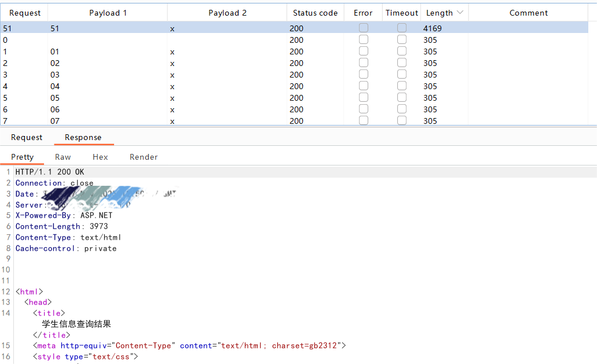Switch to the Response tab
Screen dimensions: 597x364
point(83,137)
